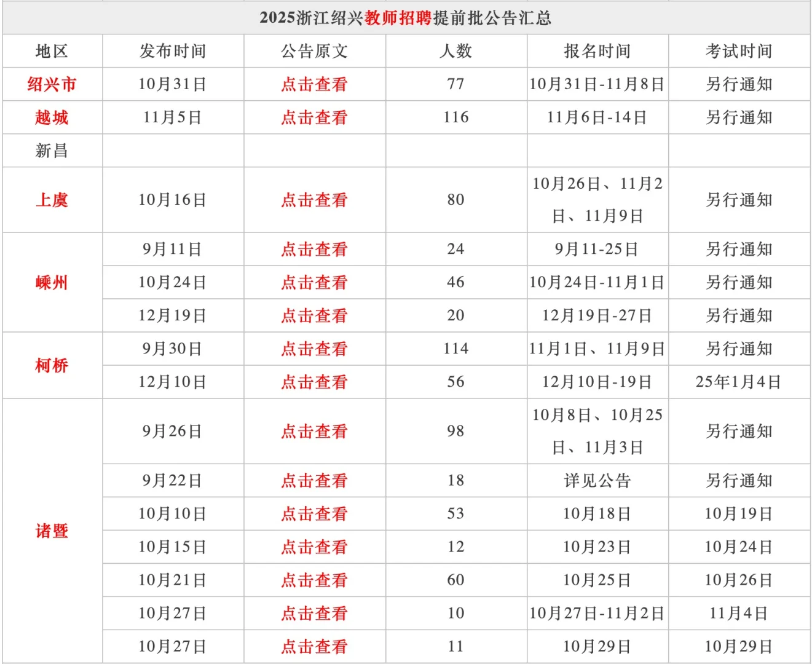
Task: Open 点击查看 link for 12月10日 announcement
Action: coord(314,382)
